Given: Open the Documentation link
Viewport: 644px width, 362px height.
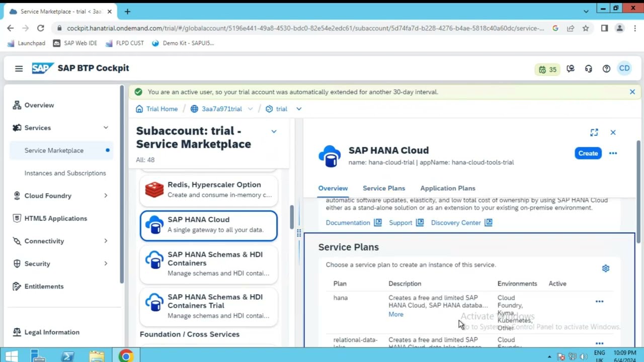Looking at the screenshot, I should (x=354, y=223).
